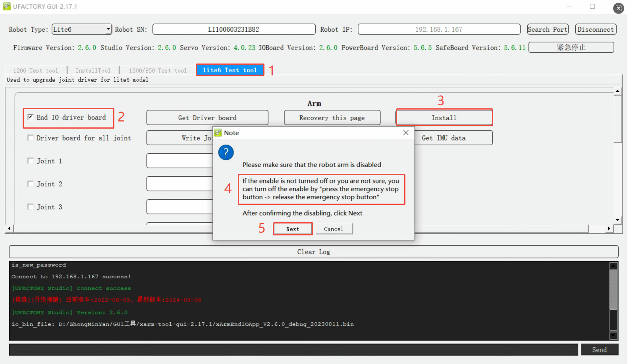The image size is (627, 364).
Task: Click the Note dialog title icon
Action: coord(218,133)
